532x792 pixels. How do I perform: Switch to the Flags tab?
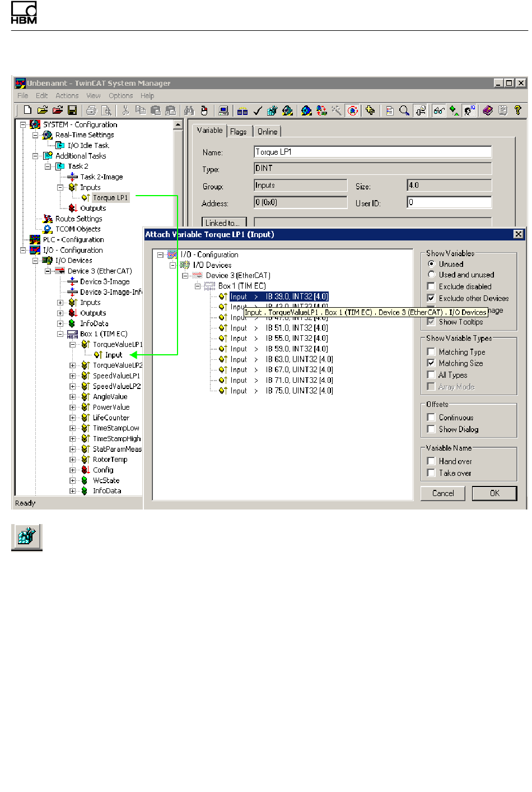(239, 132)
